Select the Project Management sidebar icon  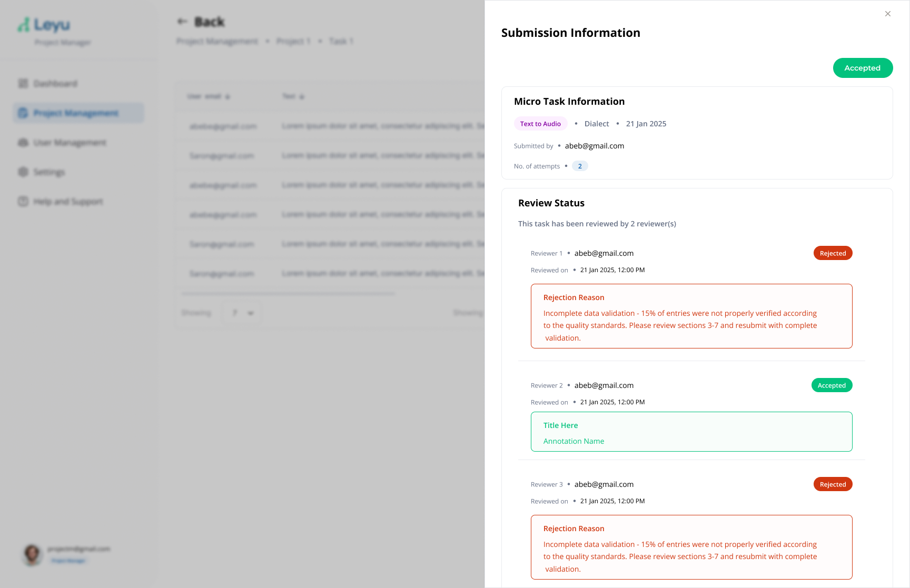point(23,113)
